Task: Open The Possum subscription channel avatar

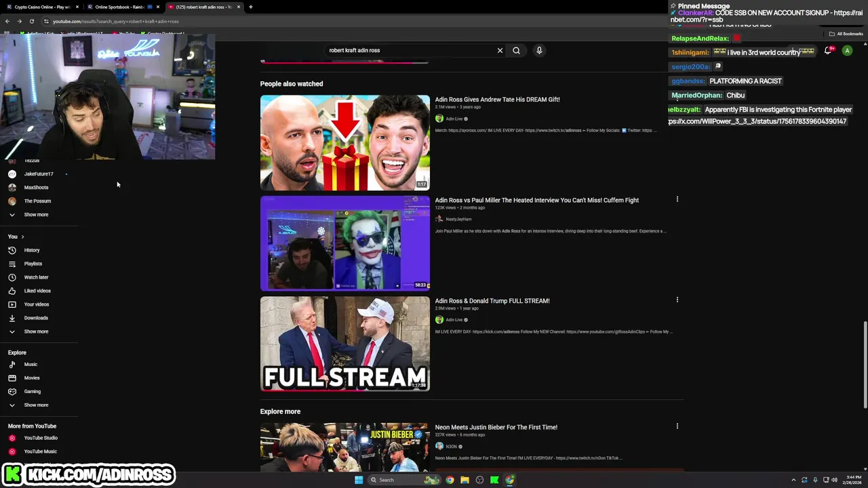Action: pyautogui.click(x=12, y=201)
